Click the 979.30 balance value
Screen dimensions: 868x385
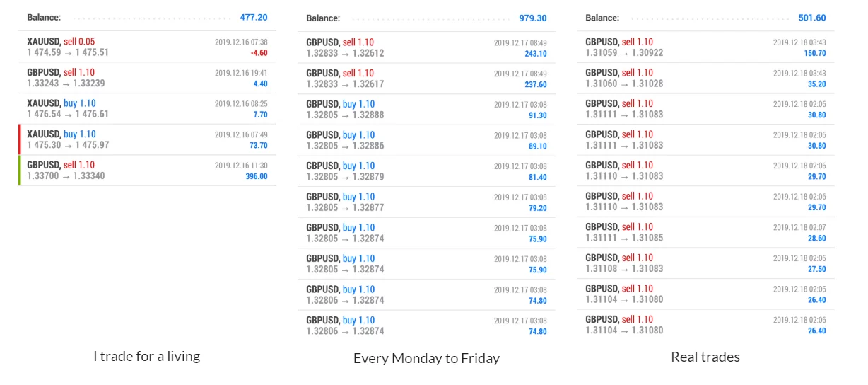(x=532, y=18)
